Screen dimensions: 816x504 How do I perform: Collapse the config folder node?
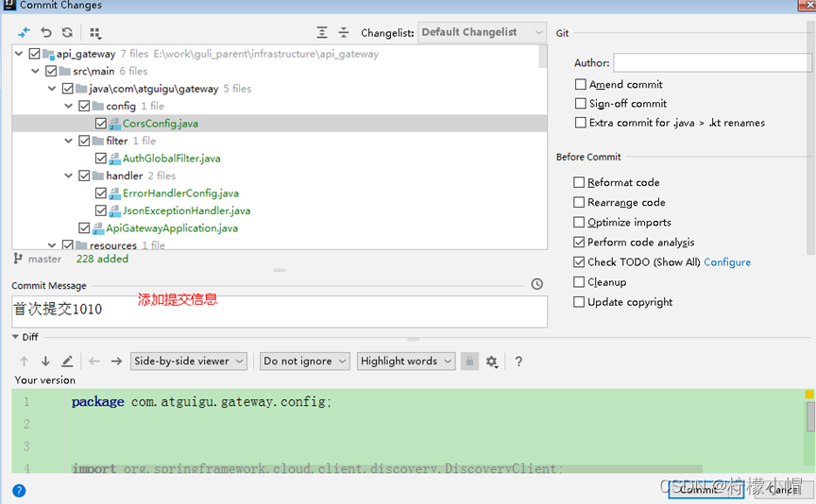pyautogui.click(x=69, y=106)
